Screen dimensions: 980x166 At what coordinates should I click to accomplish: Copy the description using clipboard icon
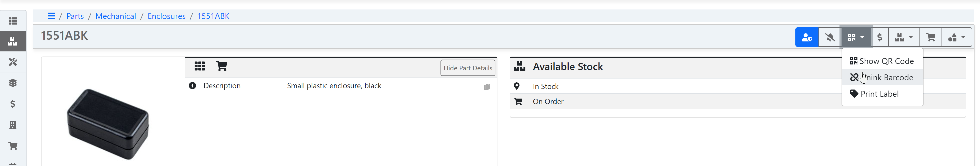487,87
